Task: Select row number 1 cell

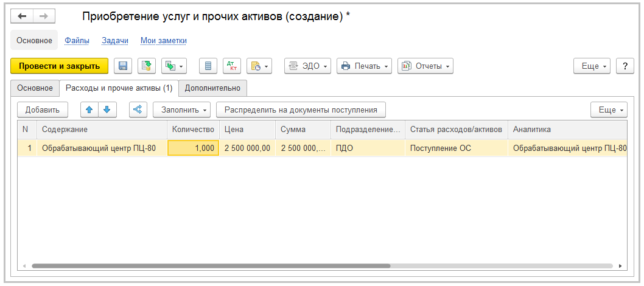Action: 27,148
